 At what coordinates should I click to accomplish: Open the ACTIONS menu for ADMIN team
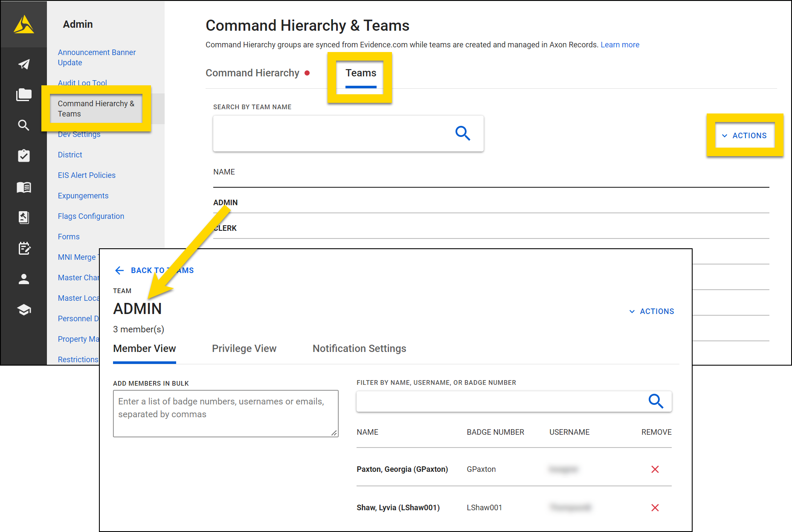(652, 311)
